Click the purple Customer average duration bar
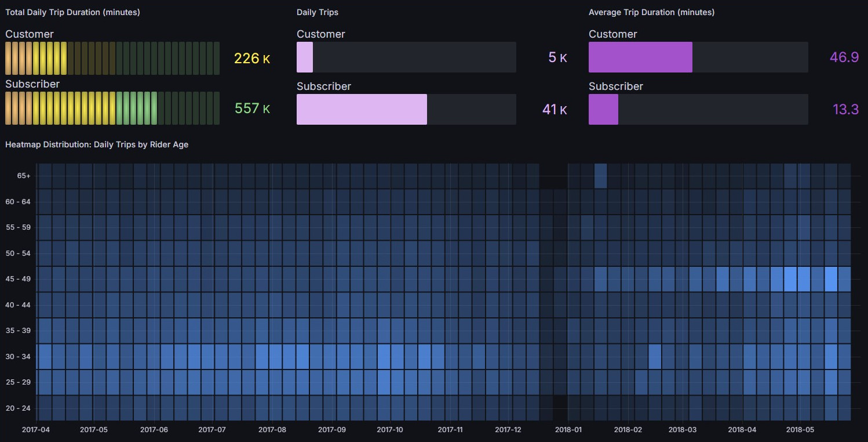The image size is (868, 442). pos(640,57)
